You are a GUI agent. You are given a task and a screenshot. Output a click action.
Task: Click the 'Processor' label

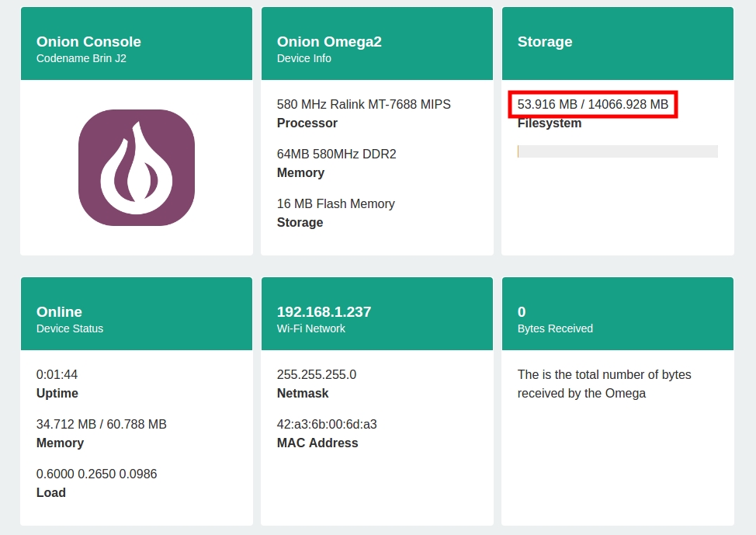(x=307, y=123)
